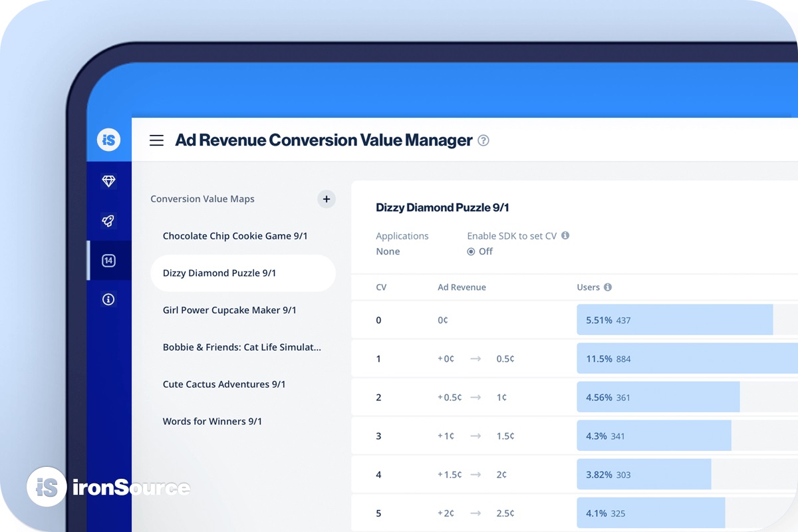Screen dimensions: 798x532
Task: Select the 14 badge sidebar icon
Action: 108,261
